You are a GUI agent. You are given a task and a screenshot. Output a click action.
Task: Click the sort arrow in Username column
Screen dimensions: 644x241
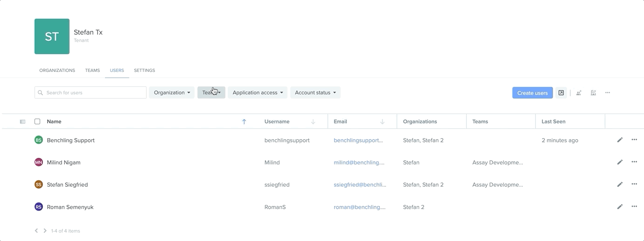coord(313,121)
